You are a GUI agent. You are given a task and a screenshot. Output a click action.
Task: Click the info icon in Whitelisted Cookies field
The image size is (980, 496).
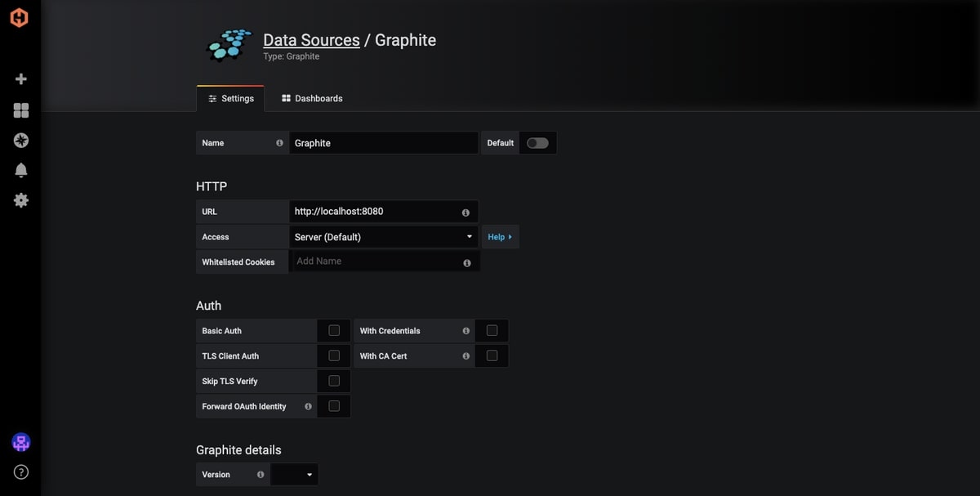click(x=467, y=263)
